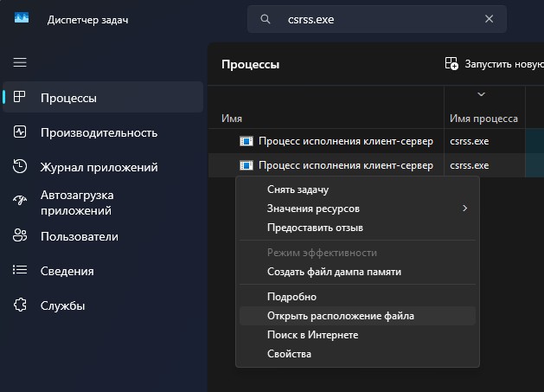Toggle the hamburger navigation menu
Image resolution: width=544 pixels, height=392 pixels.
coord(20,62)
